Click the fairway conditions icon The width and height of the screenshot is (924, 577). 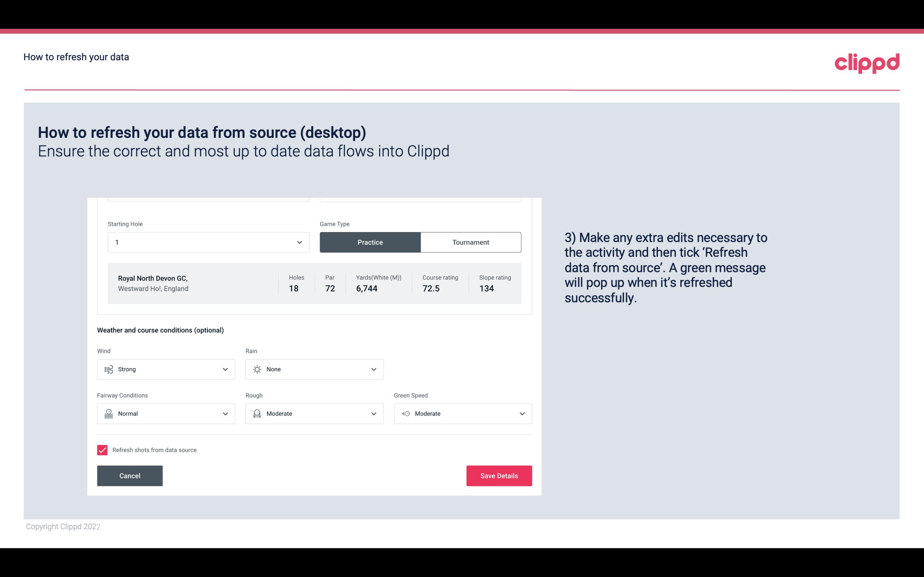pos(108,414)
